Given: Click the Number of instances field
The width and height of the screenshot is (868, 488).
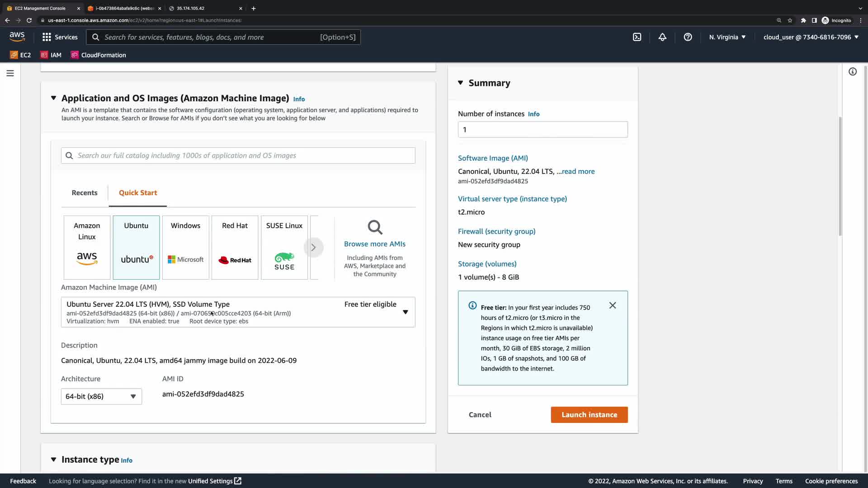Looking at the screenshot, I should point(542,130).
